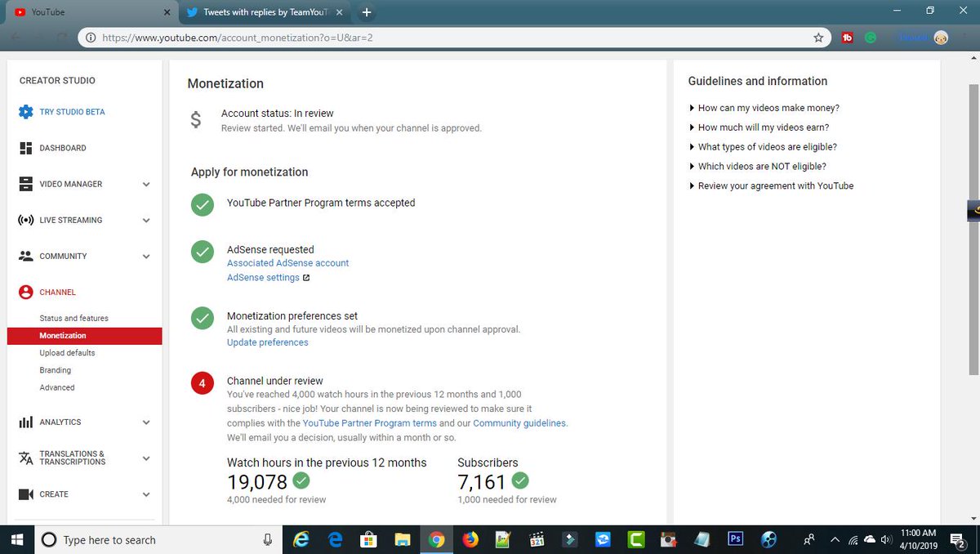View site information icon in address bar
The width and height of the screenshot is (980, 554).
tap(90, 38)
